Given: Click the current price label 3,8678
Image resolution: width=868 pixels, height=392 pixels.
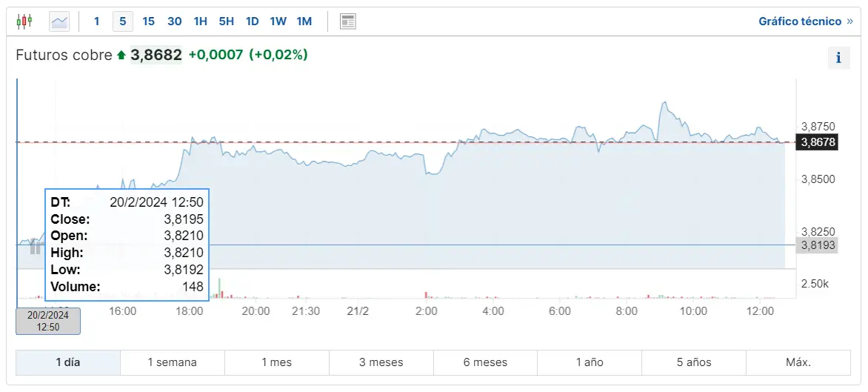Looking at the screenshot, I should (x=817, y=142).
